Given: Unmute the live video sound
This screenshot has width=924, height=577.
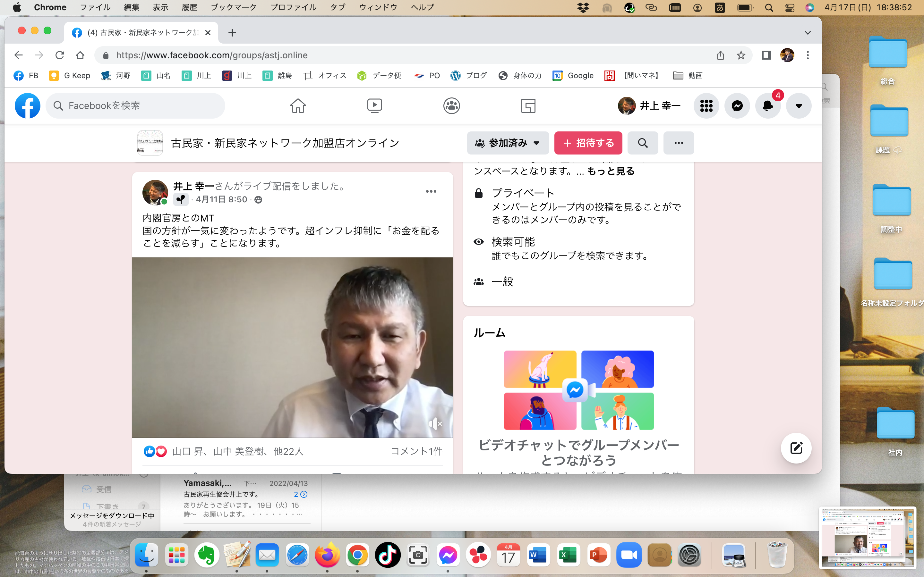Looking at the screenshot, I should tap(435, 423).
